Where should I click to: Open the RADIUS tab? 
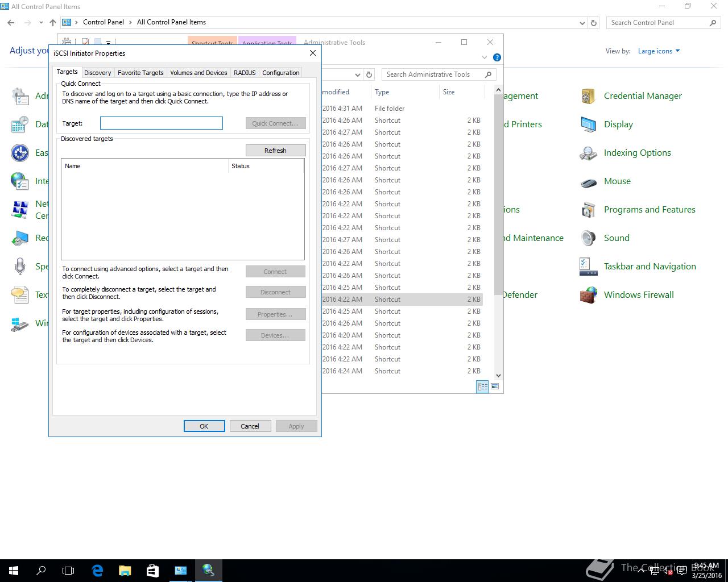tap(245, 73)
